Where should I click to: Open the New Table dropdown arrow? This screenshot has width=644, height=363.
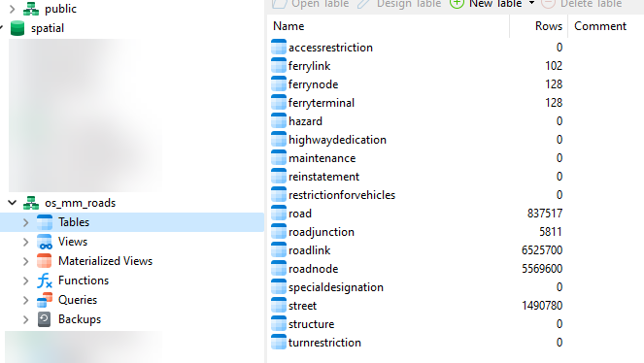pos(531,3)
